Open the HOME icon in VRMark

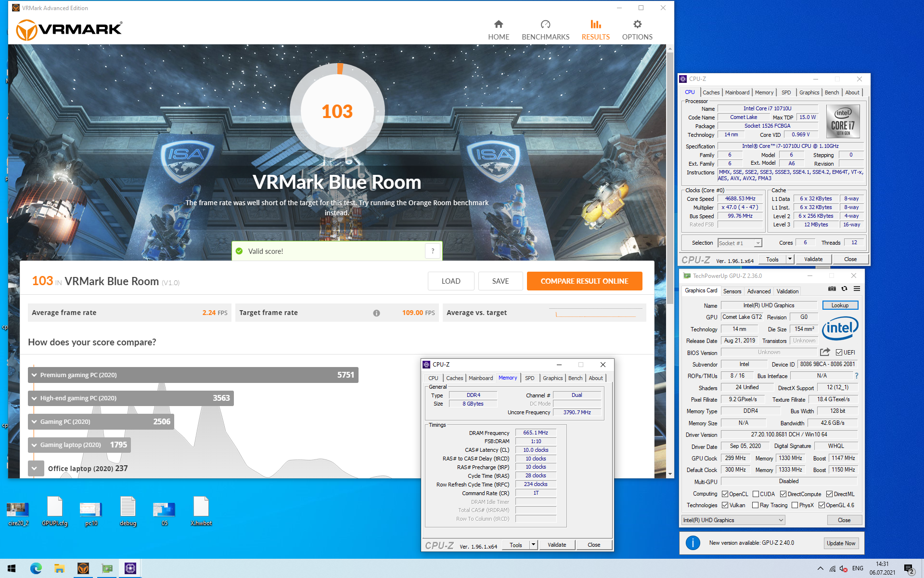499,24
